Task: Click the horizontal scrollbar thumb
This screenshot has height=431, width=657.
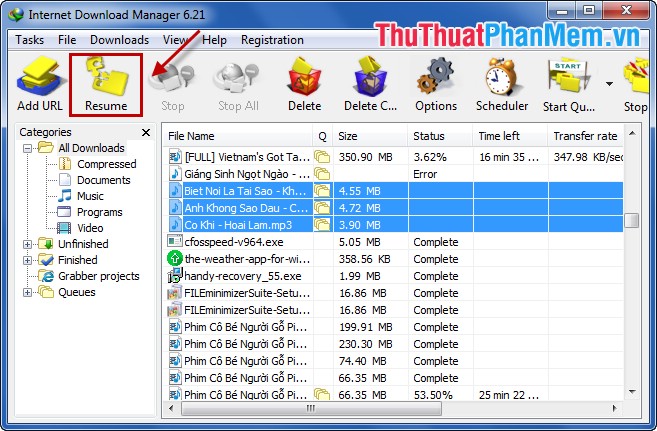Action: click(x=311, y=408)
